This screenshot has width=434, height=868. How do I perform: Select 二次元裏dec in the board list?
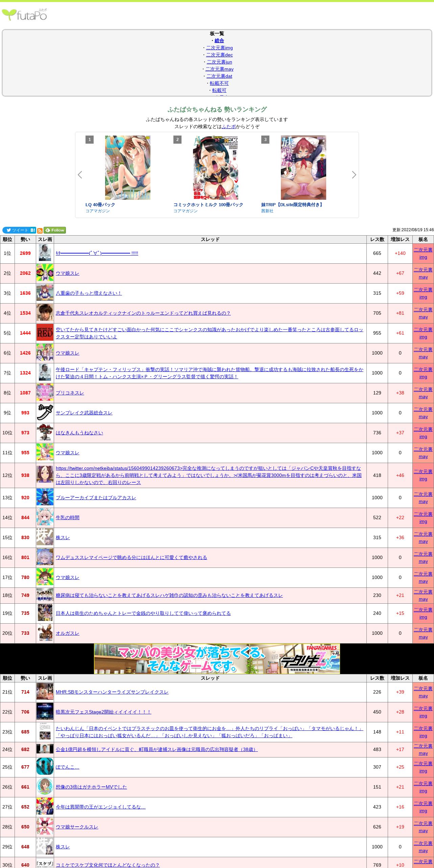(x=219, y=55)
